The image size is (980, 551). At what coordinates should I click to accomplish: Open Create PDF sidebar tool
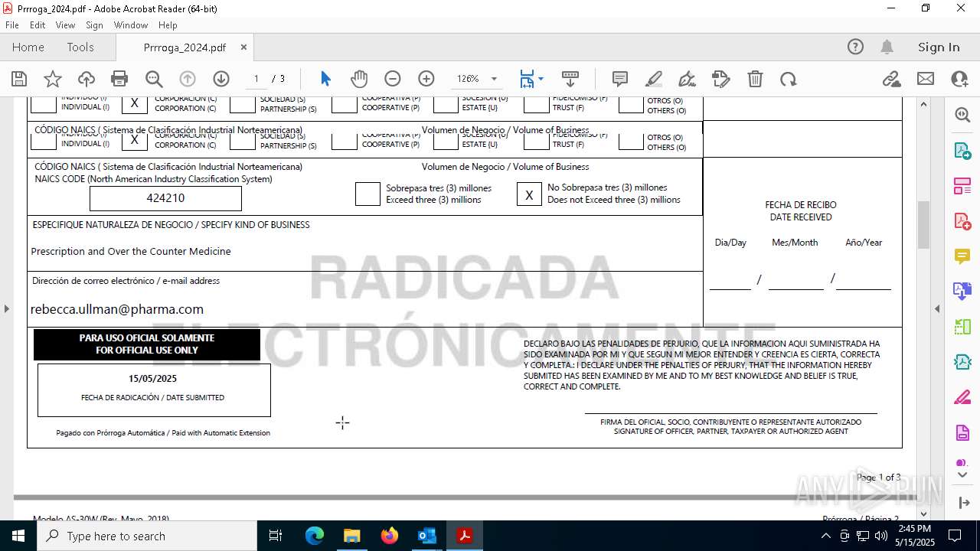(x=962, y=221)
